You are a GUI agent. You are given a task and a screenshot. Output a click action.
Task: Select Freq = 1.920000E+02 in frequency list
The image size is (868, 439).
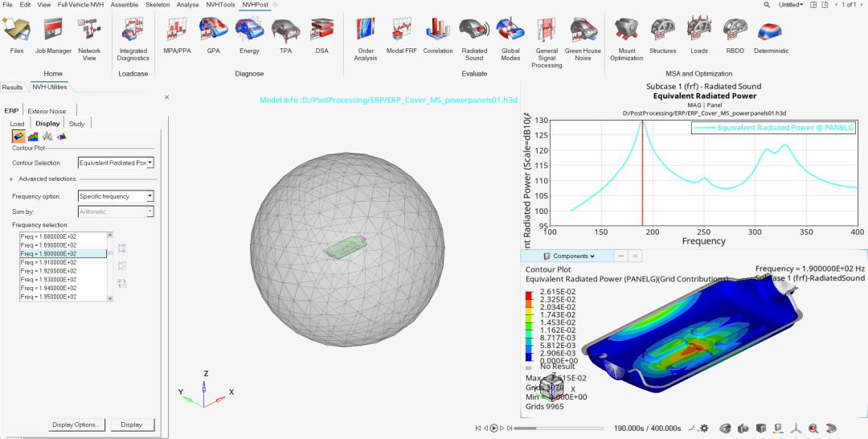click(63, 271)
